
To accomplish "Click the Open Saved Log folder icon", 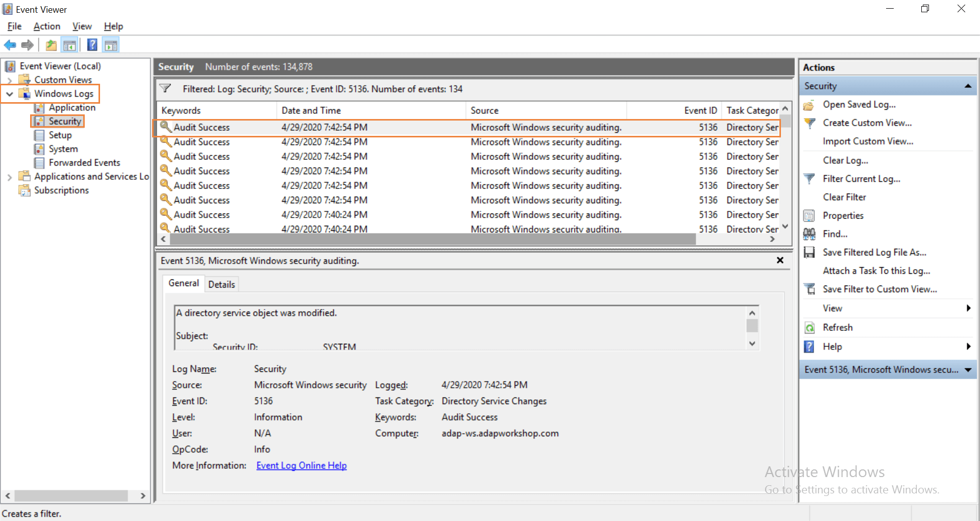I will 809,105.
